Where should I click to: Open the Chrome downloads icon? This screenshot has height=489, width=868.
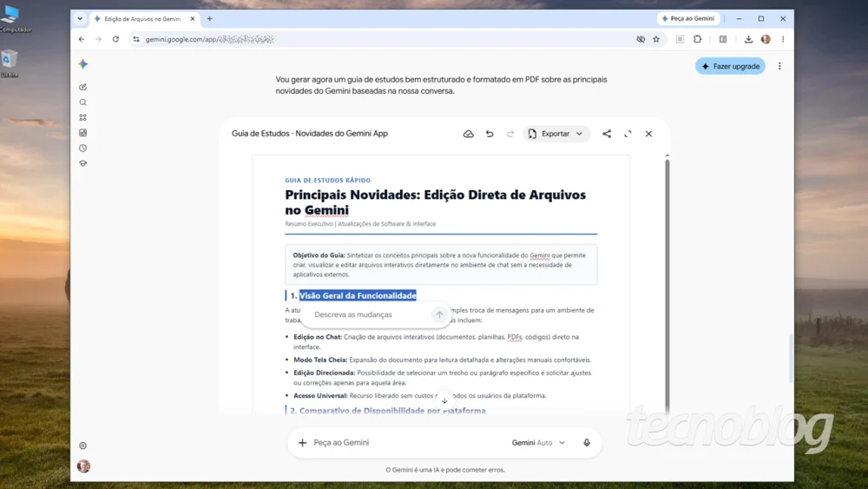(x=748, y=39)
